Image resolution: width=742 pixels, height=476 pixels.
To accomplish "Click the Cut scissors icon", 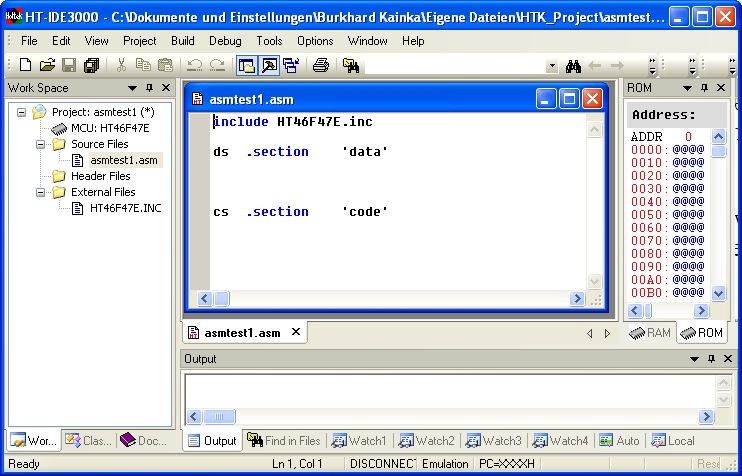I will (x=122, y=66).
